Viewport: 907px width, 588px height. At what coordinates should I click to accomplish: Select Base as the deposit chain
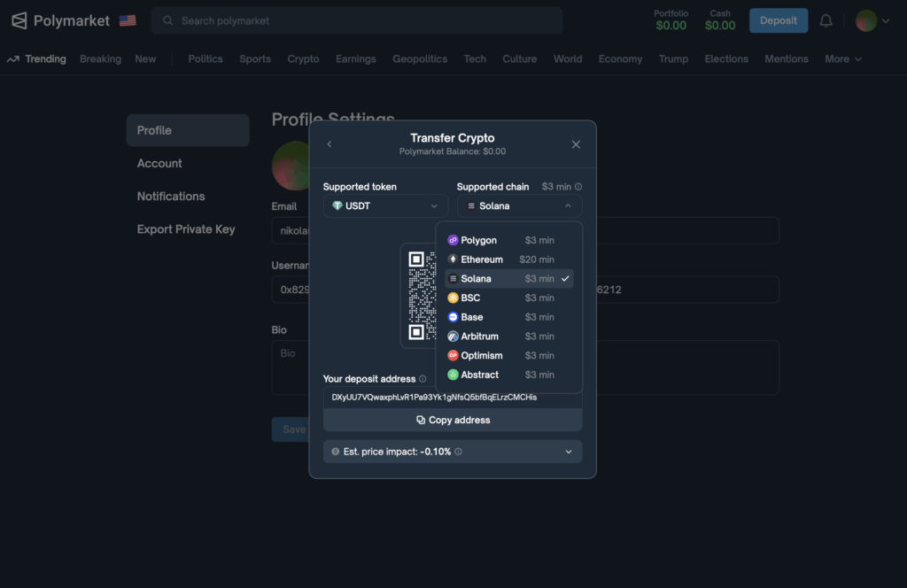click(x=469, y=317)
